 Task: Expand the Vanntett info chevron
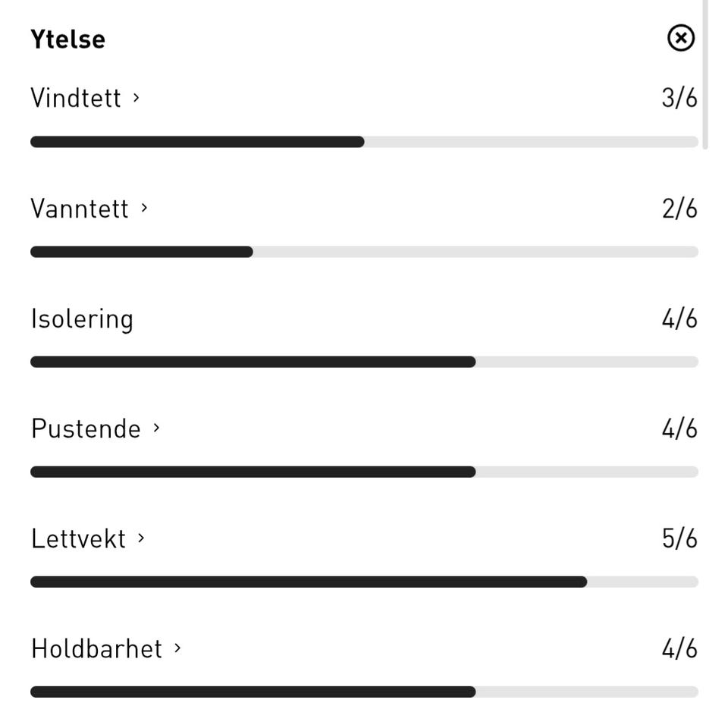[x=144, y=207]
